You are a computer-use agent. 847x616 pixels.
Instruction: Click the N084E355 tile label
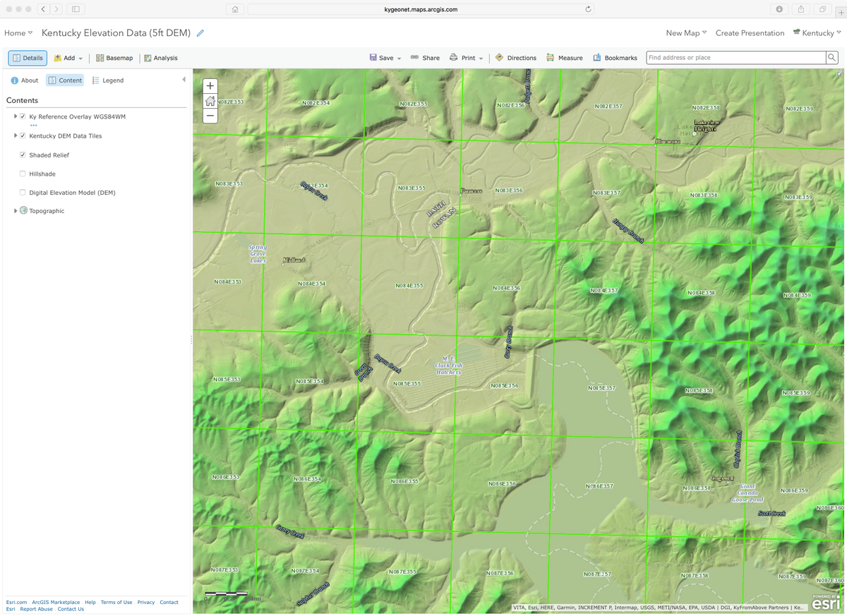(409, 286)
